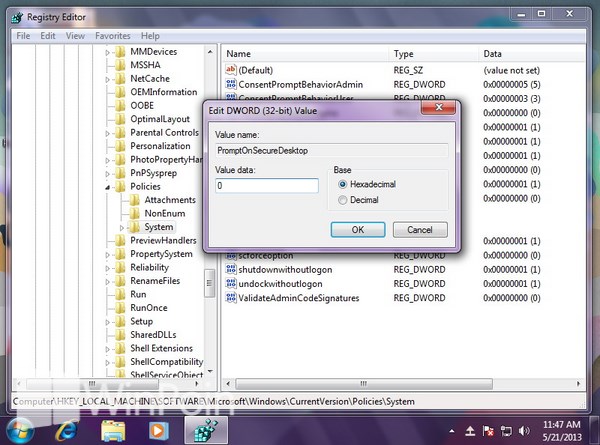Collapse the Policies tree node
The image size is (600, 445).
107,187
